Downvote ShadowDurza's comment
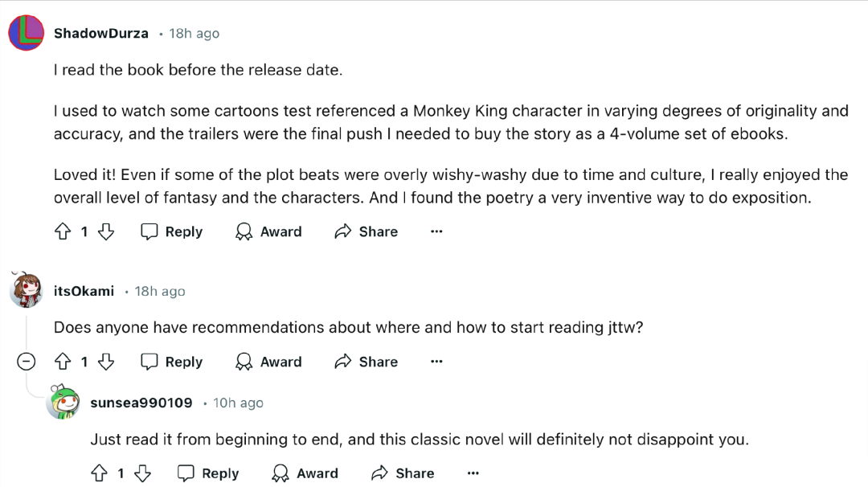Screen dimensions: 868x487 point(106,231)
